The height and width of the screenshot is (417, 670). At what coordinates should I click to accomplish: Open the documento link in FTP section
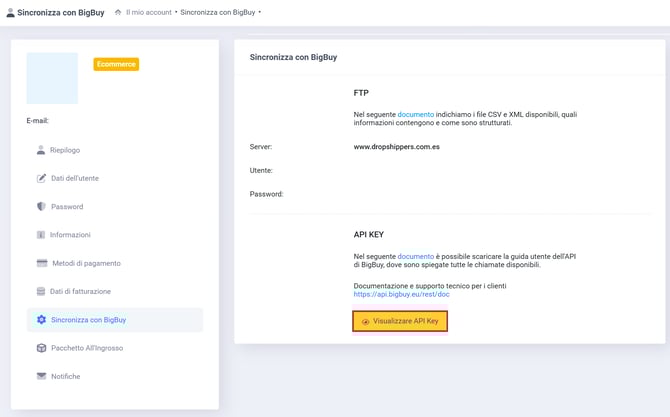[415, 115]
